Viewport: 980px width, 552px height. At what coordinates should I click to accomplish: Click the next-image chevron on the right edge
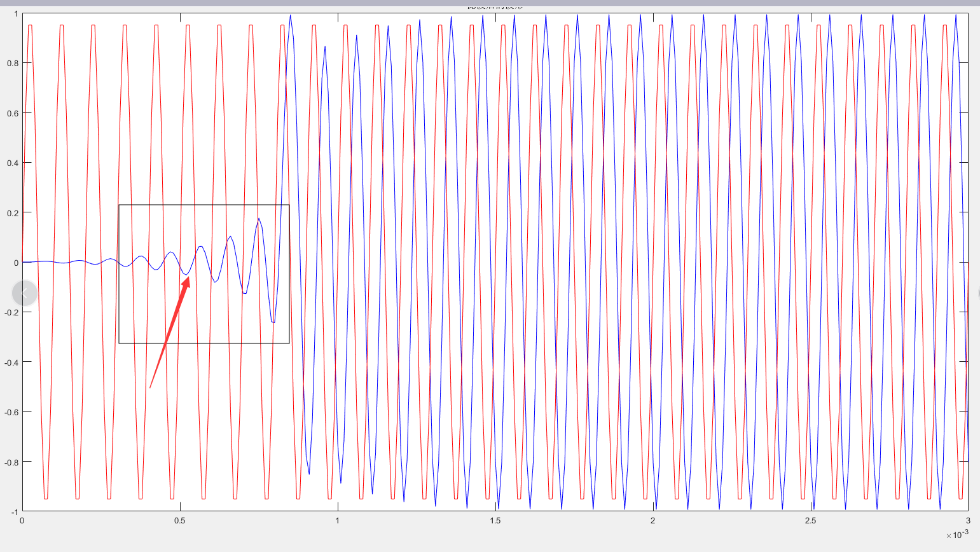pos(977,293)
